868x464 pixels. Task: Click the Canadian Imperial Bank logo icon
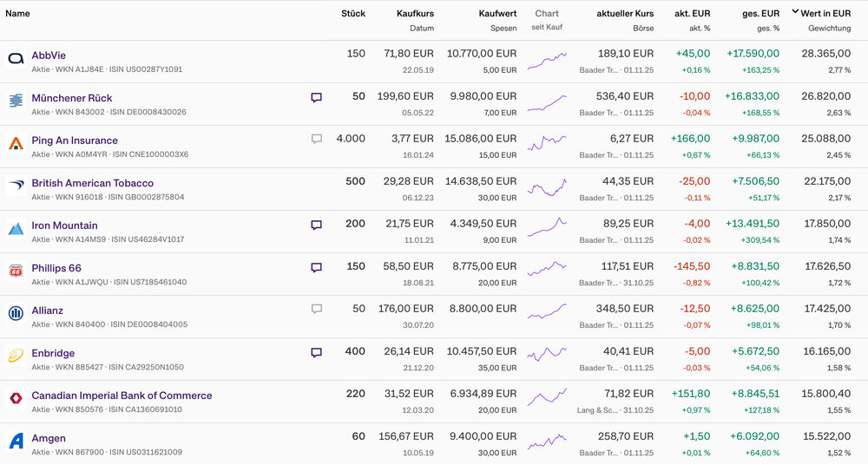tap(16, 399)
